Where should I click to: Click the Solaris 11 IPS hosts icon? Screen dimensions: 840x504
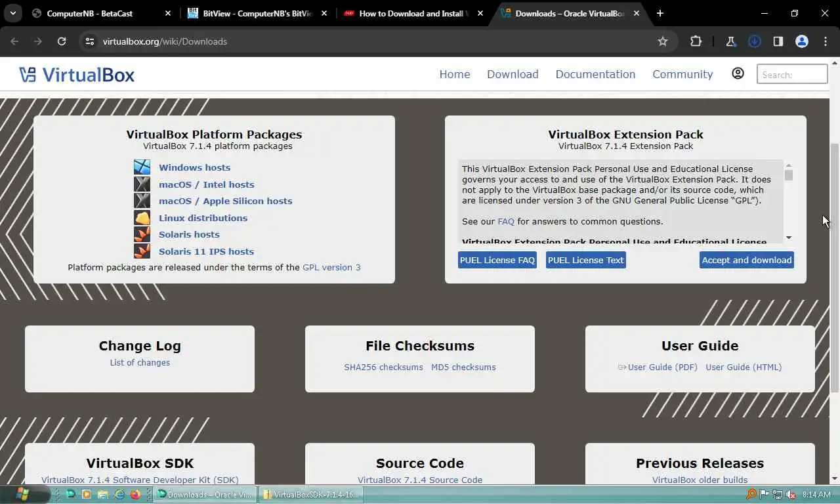pyautogui.click(x=142, y=251)
